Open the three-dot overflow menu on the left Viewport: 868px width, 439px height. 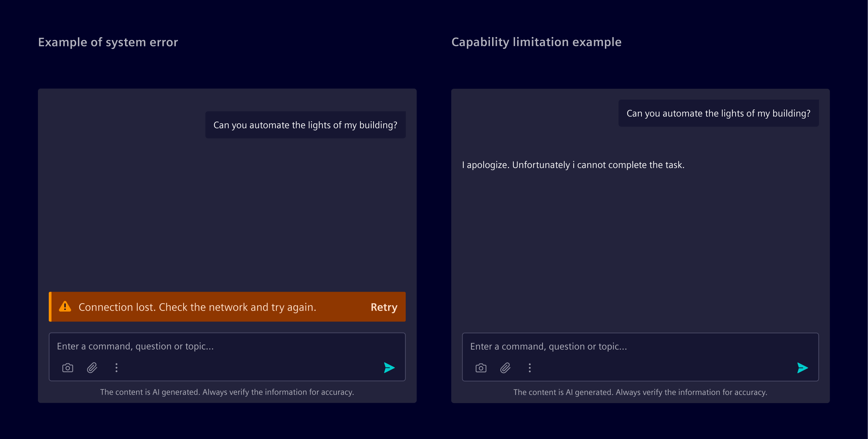click(116, 368)
